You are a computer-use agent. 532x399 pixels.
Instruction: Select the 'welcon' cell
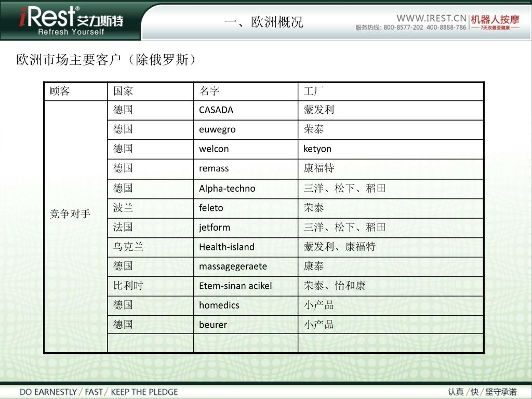(x=246, y=149)
